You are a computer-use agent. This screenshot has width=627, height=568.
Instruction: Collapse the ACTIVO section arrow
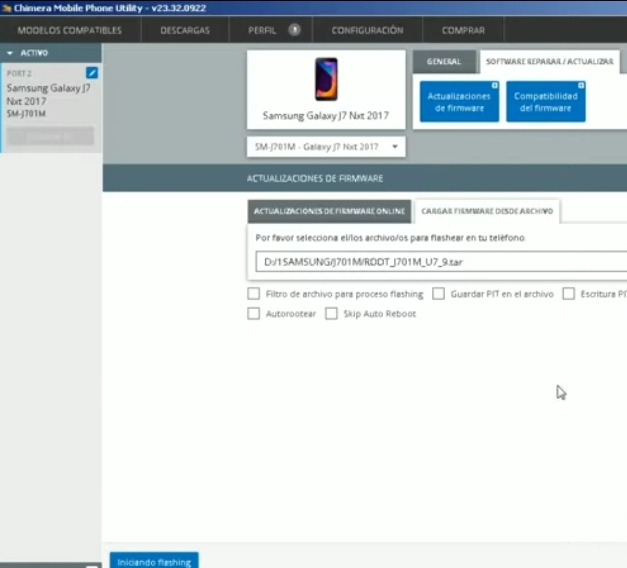pyautogui.click(x=10, y=53)
